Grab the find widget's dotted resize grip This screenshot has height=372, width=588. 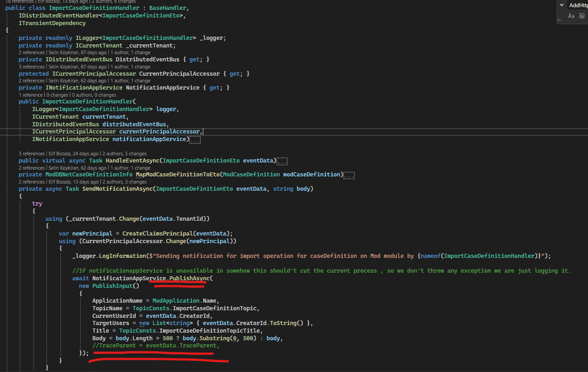pyautogui.click(x=559, y=20)
